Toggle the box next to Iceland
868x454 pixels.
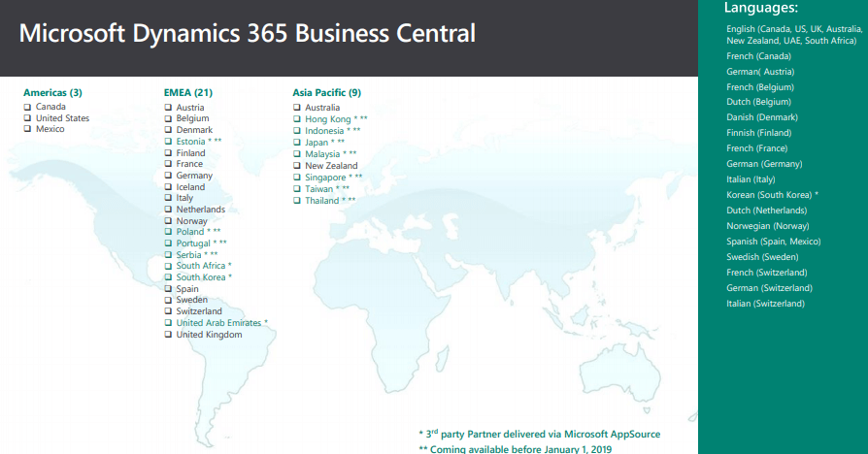click(x=168, y=187)
